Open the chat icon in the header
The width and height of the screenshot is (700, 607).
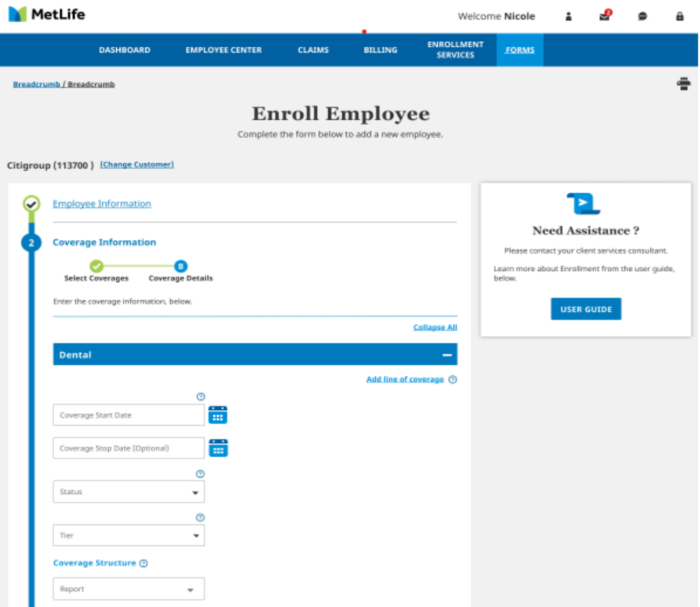[643, 16]
